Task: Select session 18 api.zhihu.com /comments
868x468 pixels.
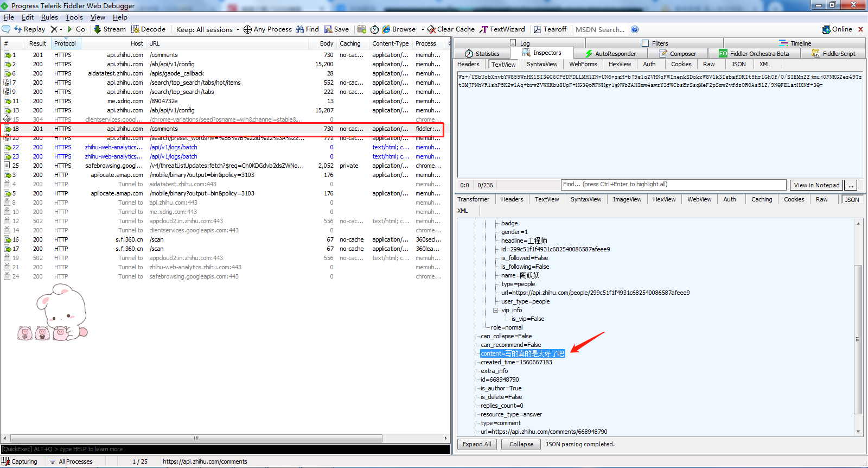Action: coord(222,129)
